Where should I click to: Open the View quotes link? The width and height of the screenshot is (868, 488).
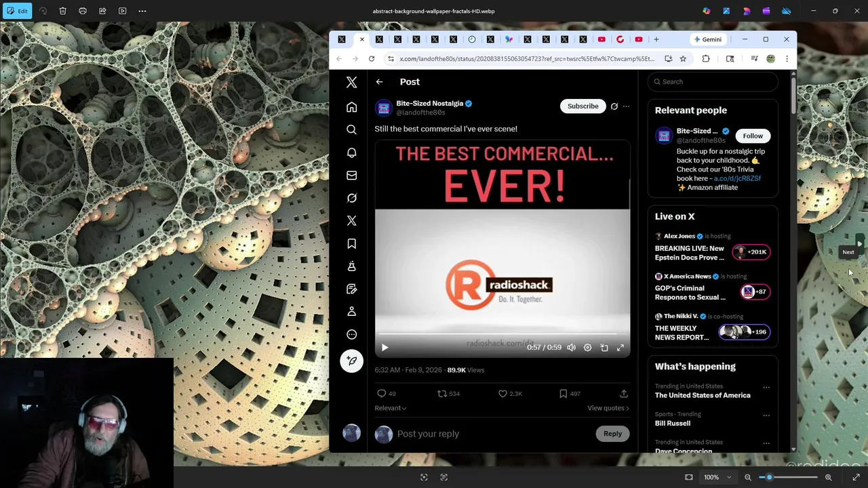(x=608, y=408)
